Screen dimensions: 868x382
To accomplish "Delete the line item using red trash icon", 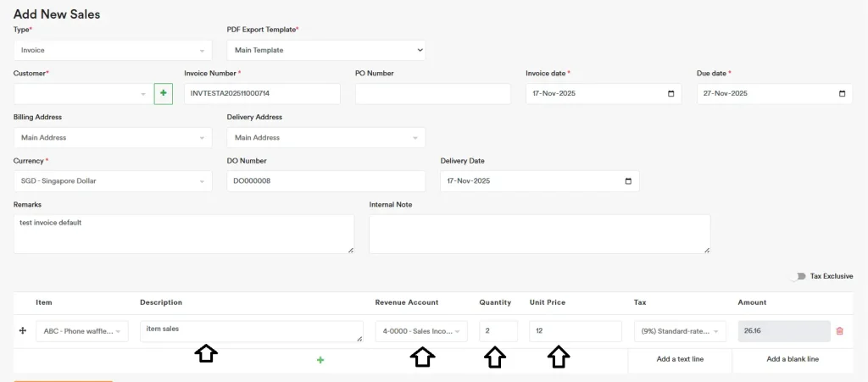I will pos(839,330).
